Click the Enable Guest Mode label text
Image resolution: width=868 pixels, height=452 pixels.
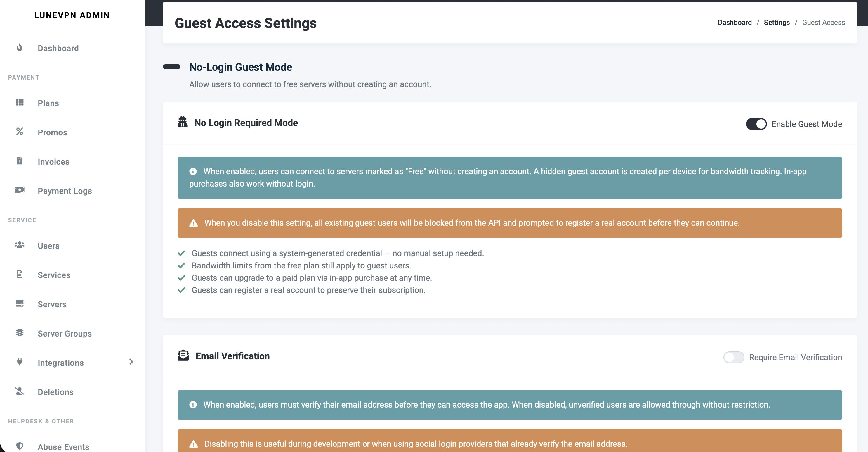pyautogui.click(x=806, y=124)
